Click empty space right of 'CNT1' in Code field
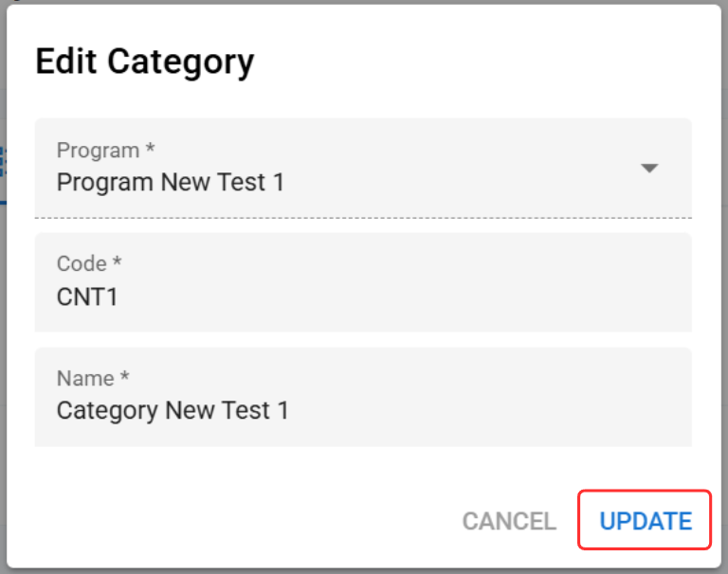Image resolution: width=728 pixels, height=574 pixels. coord(427,296)
